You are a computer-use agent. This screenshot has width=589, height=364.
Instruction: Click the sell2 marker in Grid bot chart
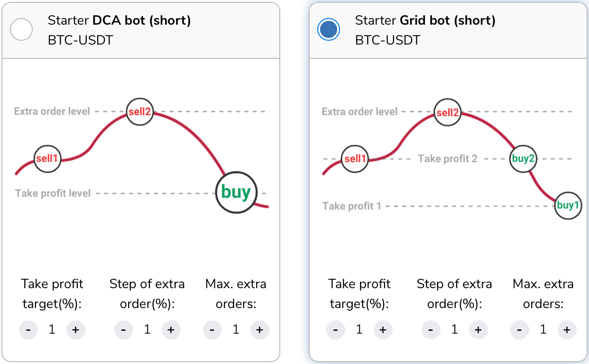(448, 112)
